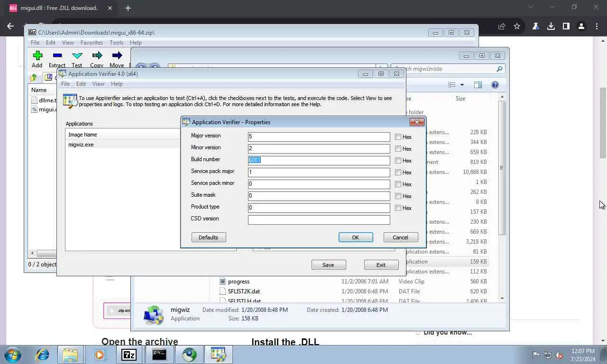Open Windows Explorer taskbar icon
The image size is (607, 364).
point(70,355)
